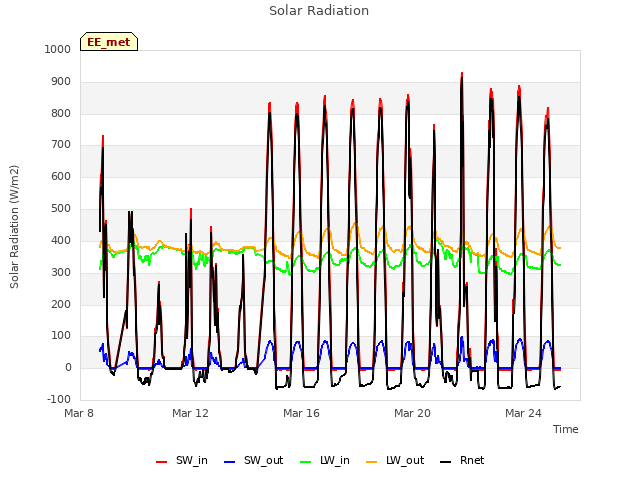The width and height of the screenshot is (640, 480).
Task: Click the 900 y-axis tick label
Action: (61, 82)
